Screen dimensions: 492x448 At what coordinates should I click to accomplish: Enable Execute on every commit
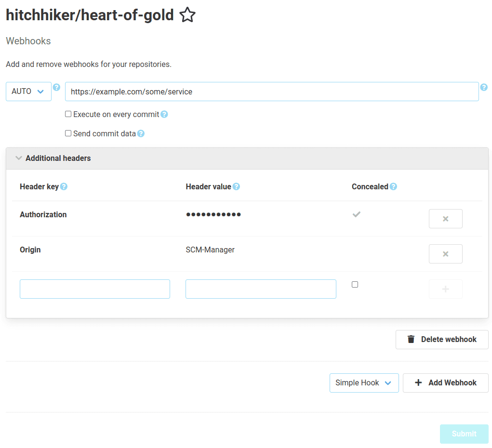click(68, 114)
